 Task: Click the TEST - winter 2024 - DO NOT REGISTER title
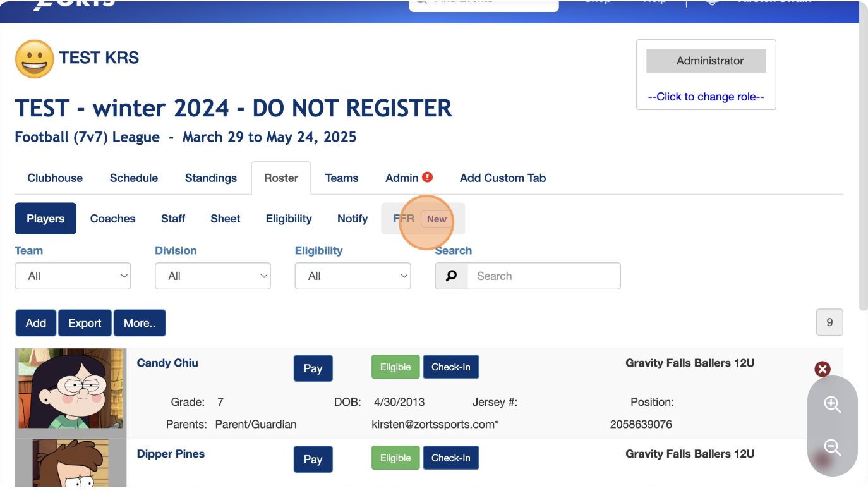[x=233, y=108]
